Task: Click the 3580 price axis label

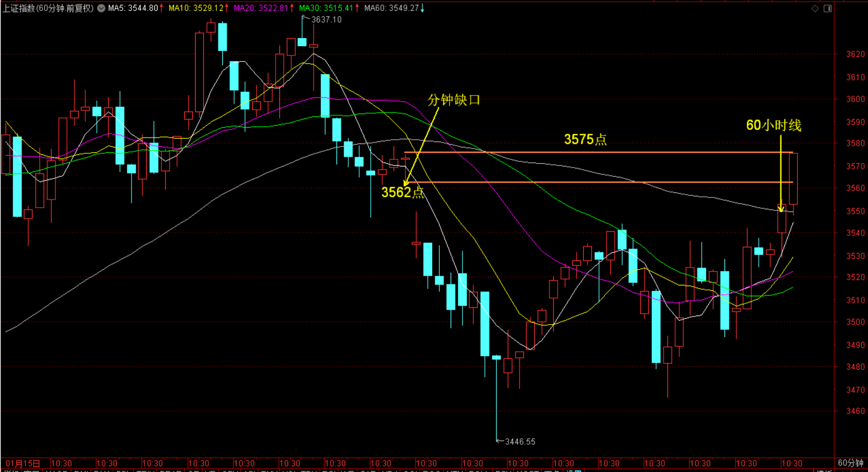Action: (x=855, y=144)
